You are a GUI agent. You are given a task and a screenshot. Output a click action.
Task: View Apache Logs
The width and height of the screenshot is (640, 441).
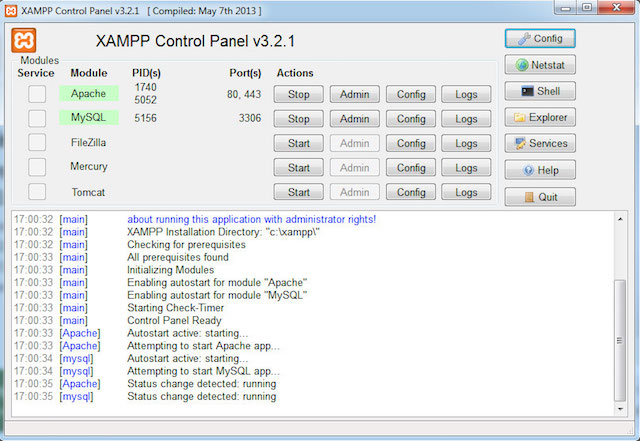click(x=466, y=94)
